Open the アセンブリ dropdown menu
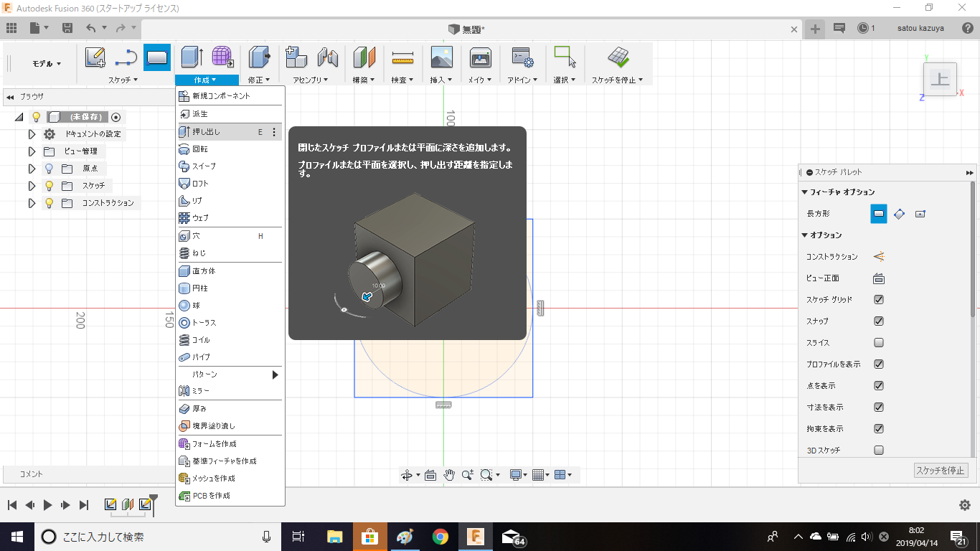The width and height of the screenshot is (980, 551). click(311, 80)
